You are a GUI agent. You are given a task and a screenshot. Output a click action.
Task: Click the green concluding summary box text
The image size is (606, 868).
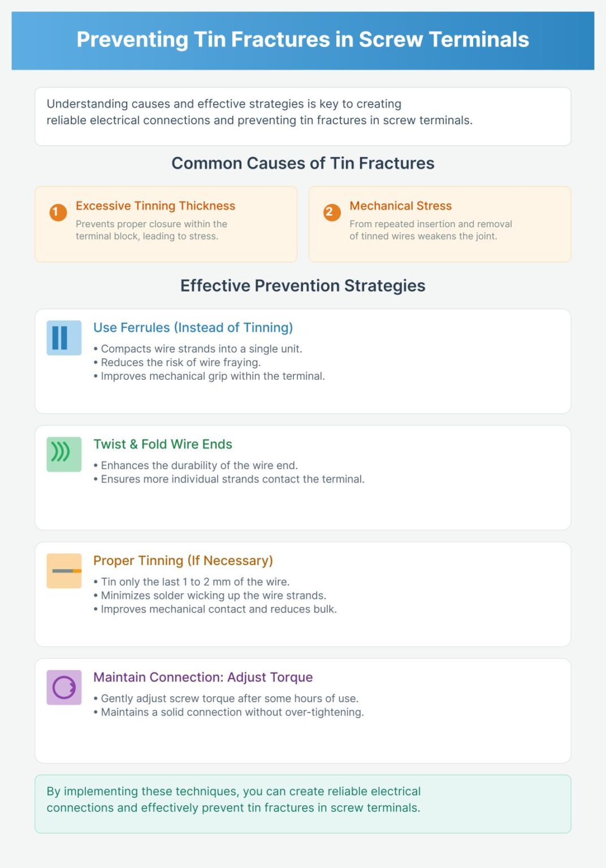233,800
